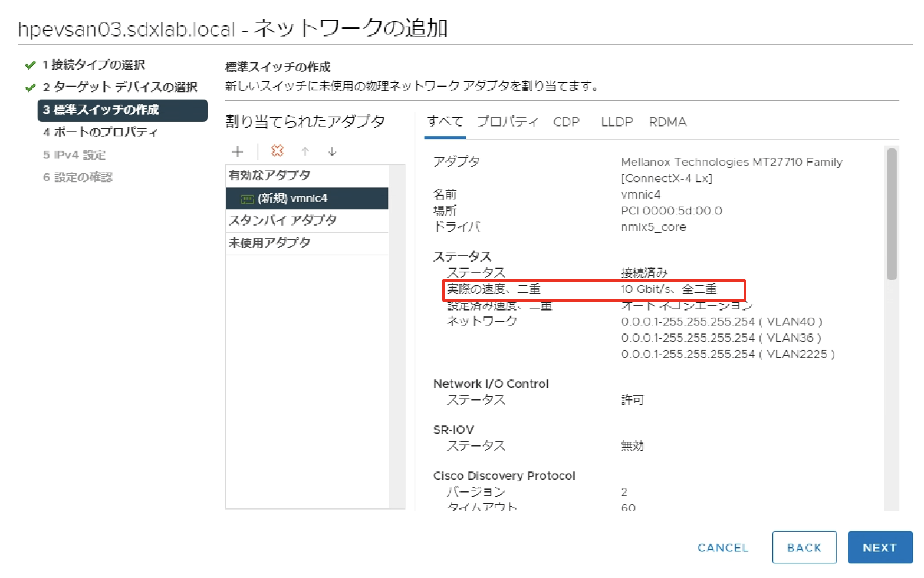Select the (新規) vmnic4 adapter row
This screenshot has width=924, height=578.
(307, 199)
